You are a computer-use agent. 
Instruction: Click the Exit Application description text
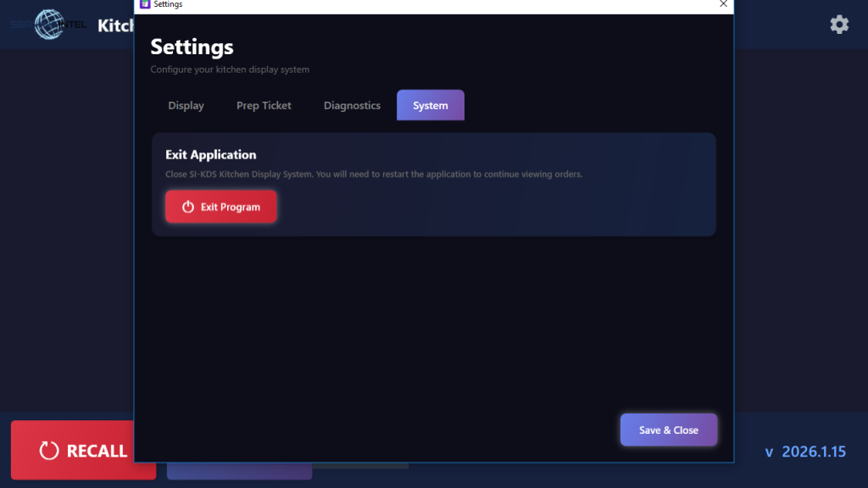click(373, 175)
